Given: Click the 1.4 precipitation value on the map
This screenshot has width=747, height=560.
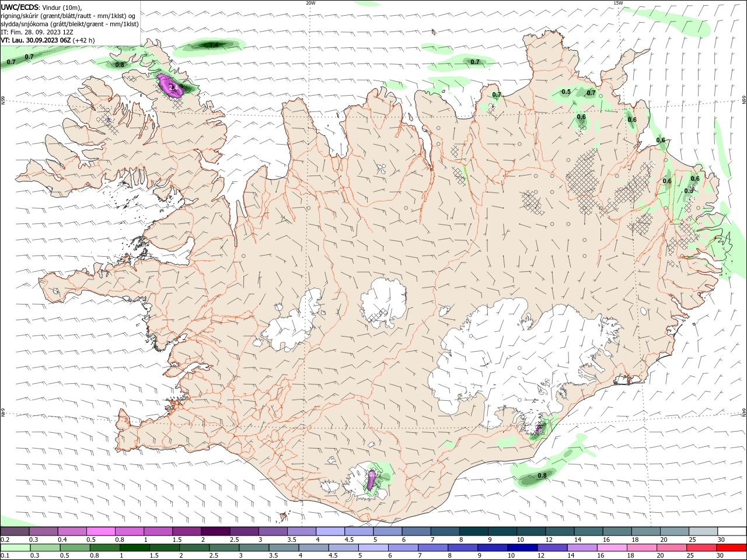Looking at the screenshot, I should pyautogui.click(x=214, y=45).
